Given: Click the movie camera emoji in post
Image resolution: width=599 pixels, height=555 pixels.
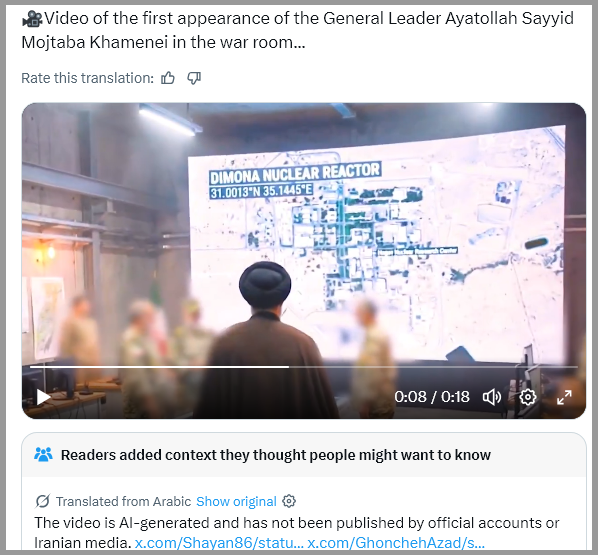Looking at the screenshot, I should click(32, 18).
